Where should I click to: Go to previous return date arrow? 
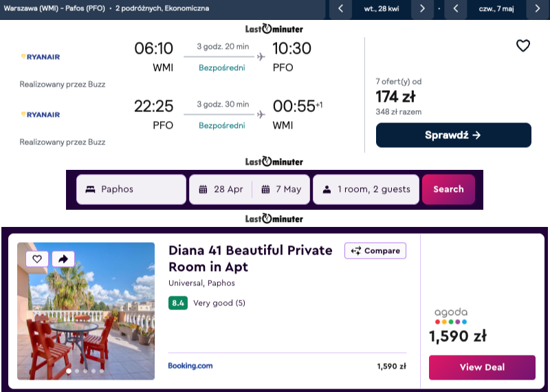[455, 9]
